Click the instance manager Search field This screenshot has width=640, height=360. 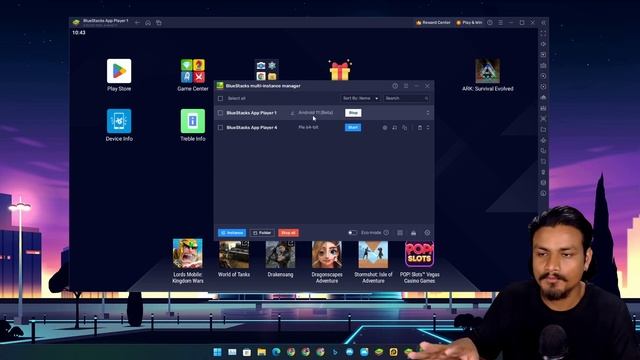(x=407, y=98)
